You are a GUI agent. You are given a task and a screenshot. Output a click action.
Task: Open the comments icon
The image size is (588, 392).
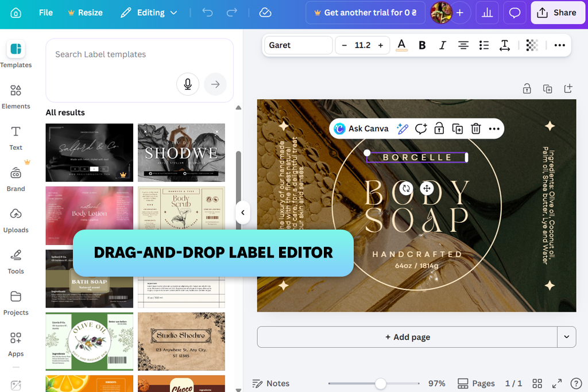pyautogui.click(x=514, y=13)
